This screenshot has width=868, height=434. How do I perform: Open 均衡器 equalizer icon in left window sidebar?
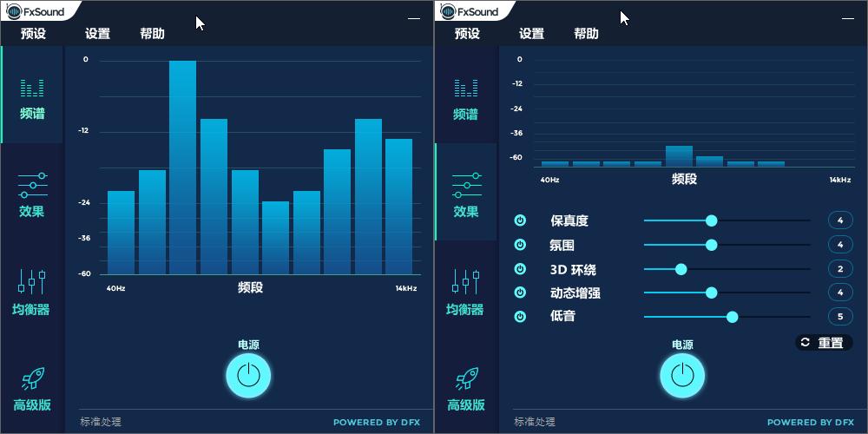(x=31, y=281)
